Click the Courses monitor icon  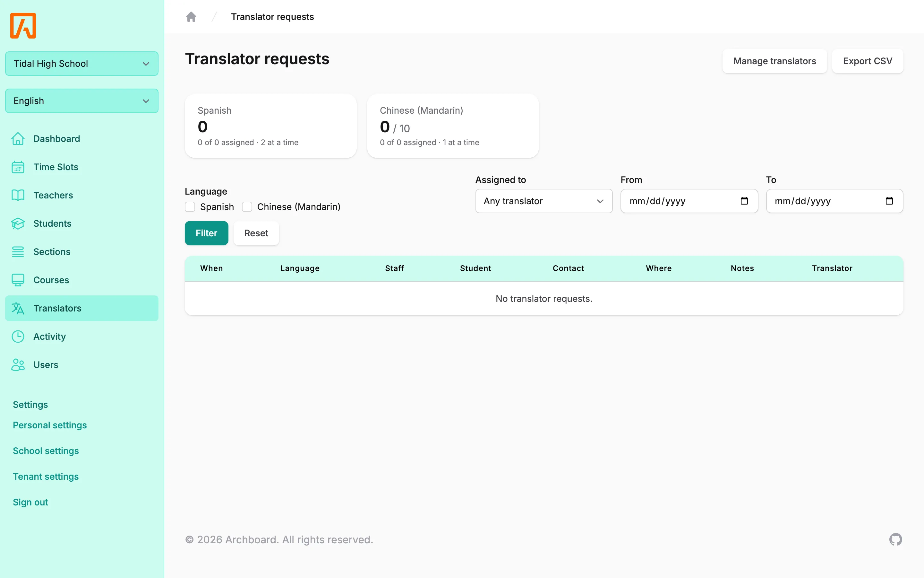tap(18, 280)
